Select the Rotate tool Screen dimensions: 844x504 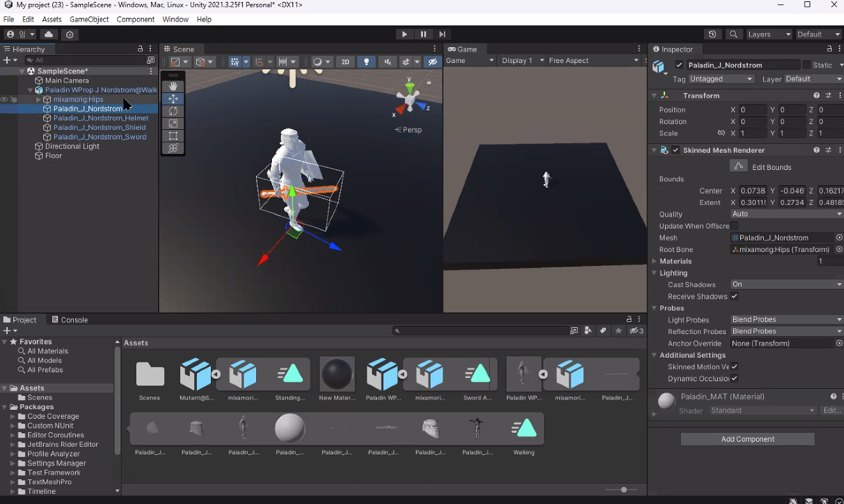coord(173,111)
